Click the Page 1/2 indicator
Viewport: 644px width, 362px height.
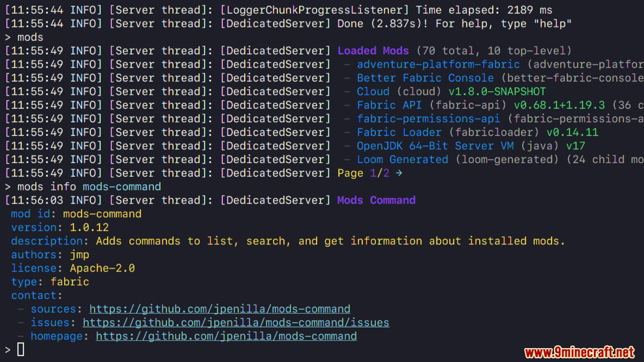point(363,173)
